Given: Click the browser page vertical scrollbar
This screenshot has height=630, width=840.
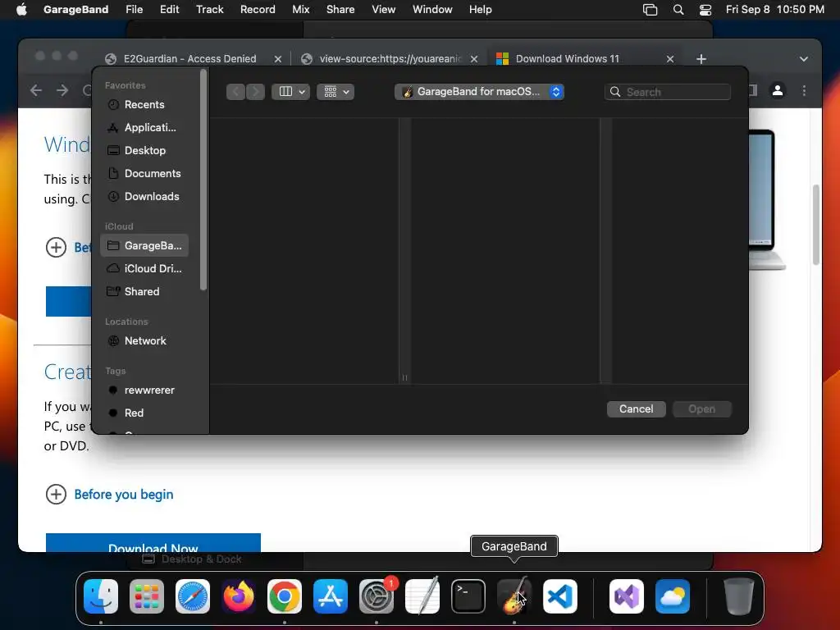Looking at the screenshot, I should 816,225.
